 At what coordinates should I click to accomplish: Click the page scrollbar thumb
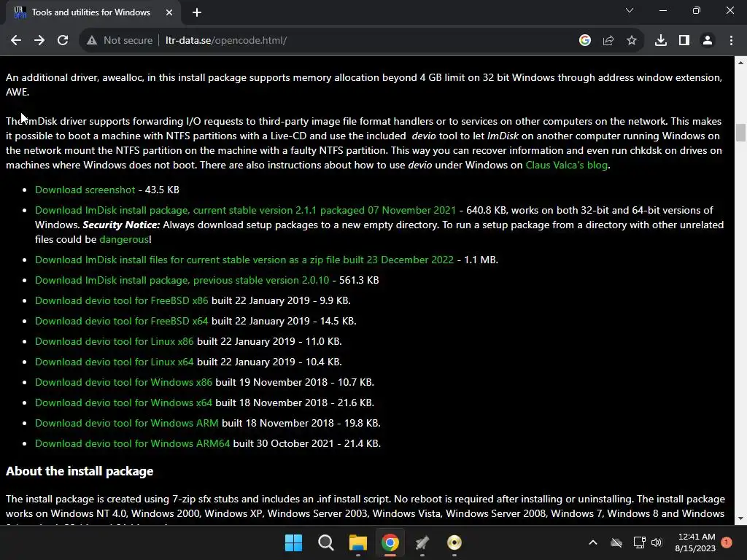coord(740,133)
